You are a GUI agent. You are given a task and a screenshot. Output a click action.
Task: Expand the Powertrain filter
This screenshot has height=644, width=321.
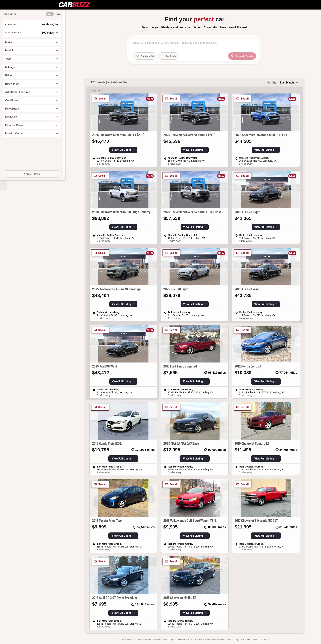point(32,109)
